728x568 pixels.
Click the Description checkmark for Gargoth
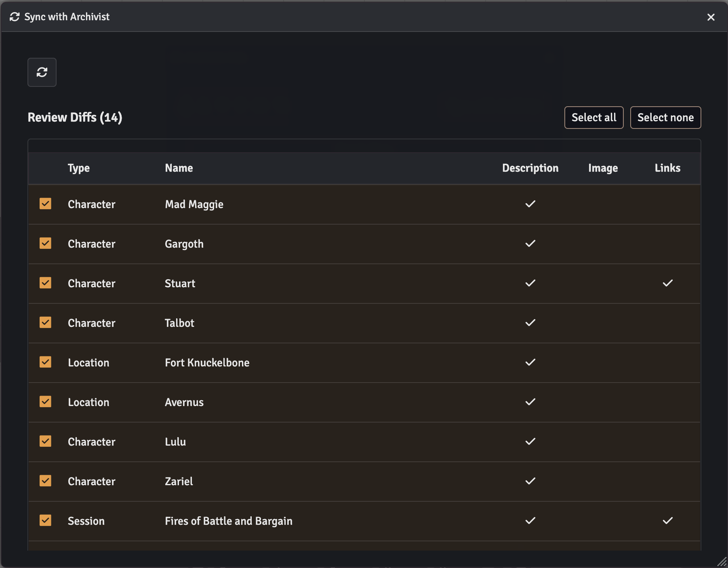(x=530, y=243)
